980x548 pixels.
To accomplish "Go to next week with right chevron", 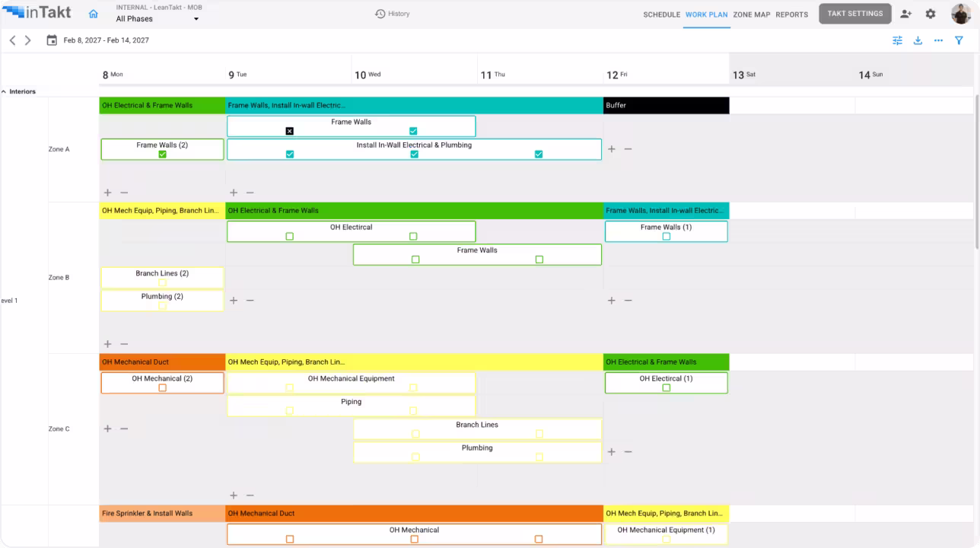I will (x=28, y=40).
